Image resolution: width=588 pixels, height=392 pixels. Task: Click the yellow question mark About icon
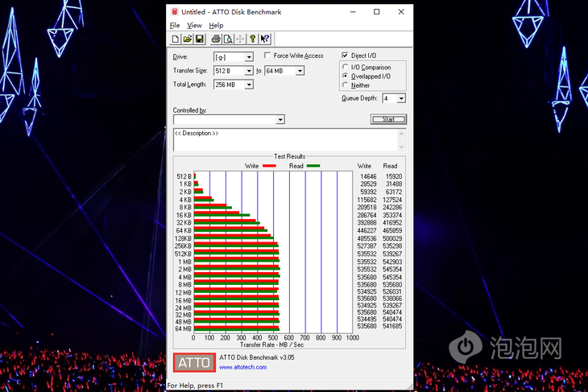pos(252,39)
